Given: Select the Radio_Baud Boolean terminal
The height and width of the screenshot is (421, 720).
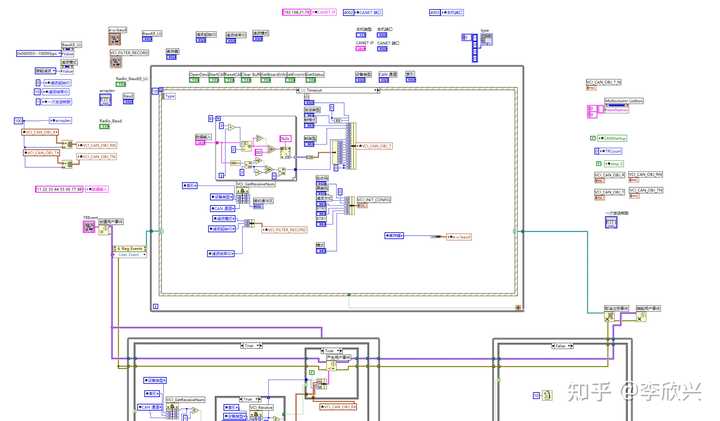Looking at the screenshot, I should [105, 126].
